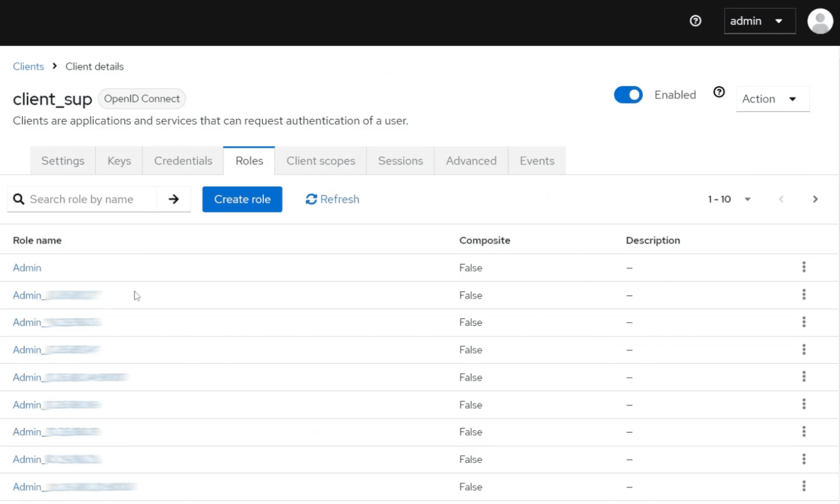Image resolution: width=840 pixels, height=504 pixels.
Task: Open the Client scopes tab
Action: [321, 161]
